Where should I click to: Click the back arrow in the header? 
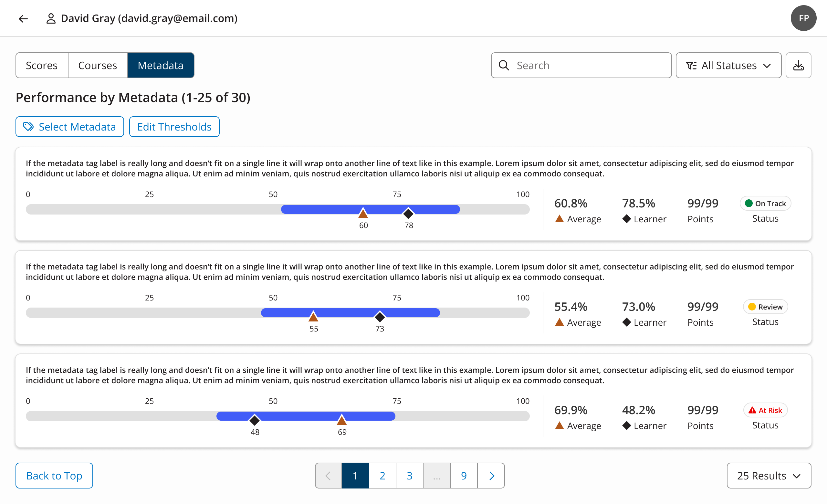(23, 18)
